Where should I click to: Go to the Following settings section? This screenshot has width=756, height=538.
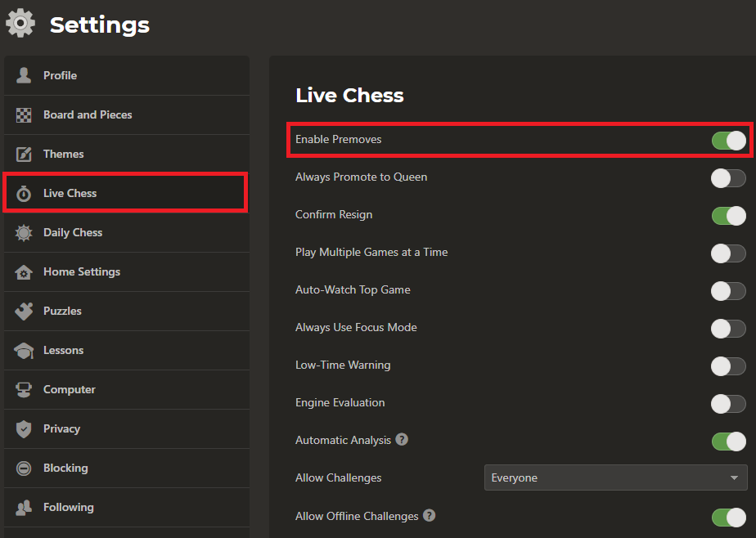pos(68,507)
